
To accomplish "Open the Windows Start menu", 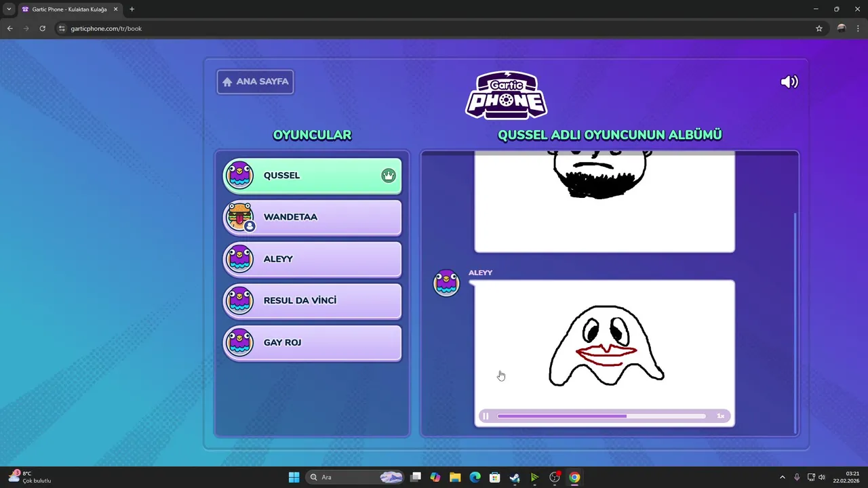I will click(x=294, y=477).
